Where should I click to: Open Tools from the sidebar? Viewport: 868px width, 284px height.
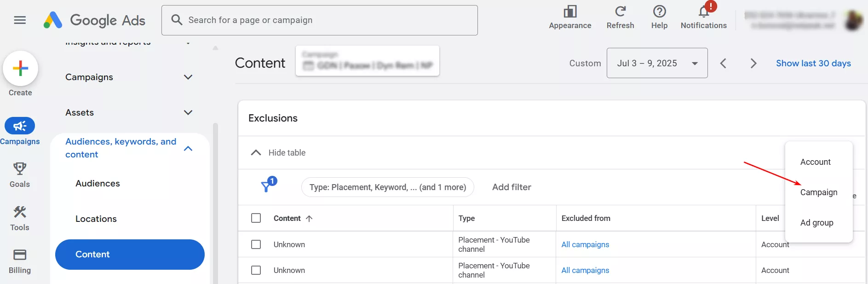click(20, 213)
